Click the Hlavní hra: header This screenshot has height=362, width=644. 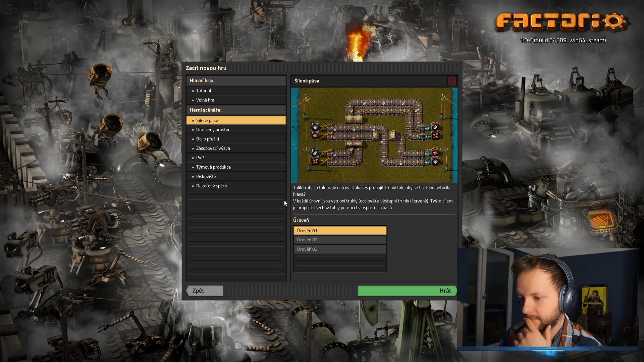tap(202, 80)
